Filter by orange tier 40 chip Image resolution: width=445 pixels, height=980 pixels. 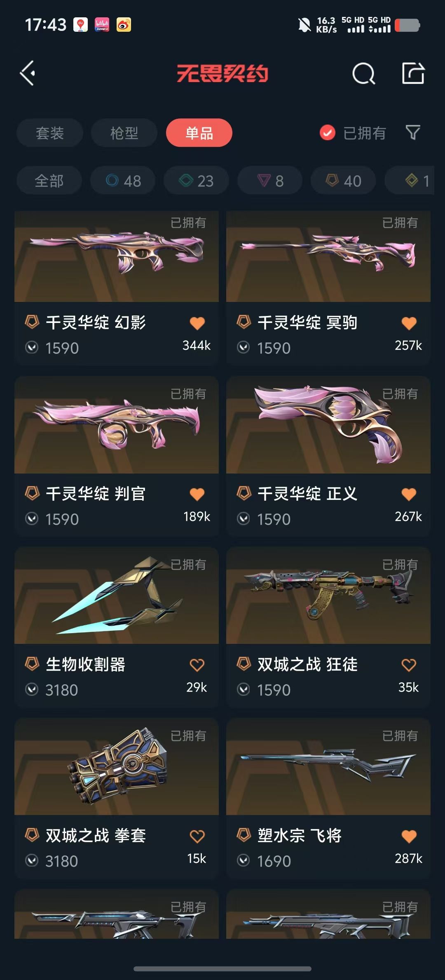point(343,181)
